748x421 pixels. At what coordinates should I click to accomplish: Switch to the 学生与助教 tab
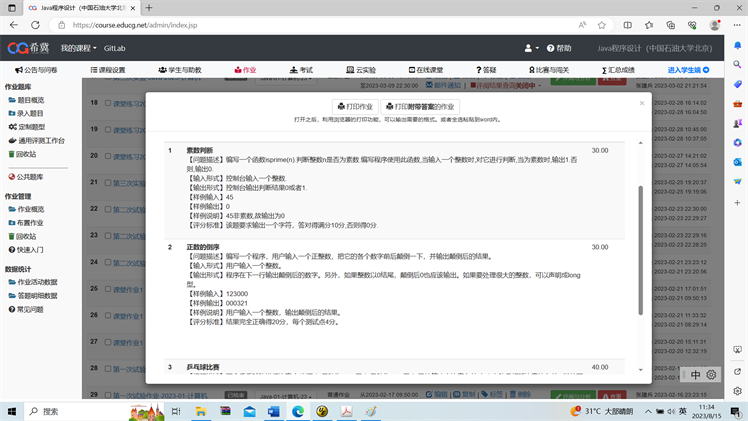click(180, 71)
